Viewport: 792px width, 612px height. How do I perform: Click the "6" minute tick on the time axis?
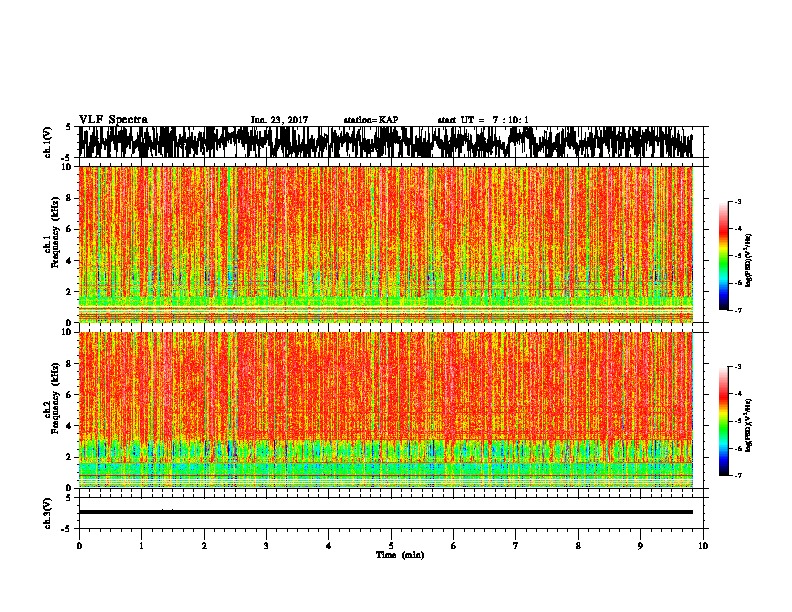454,546
